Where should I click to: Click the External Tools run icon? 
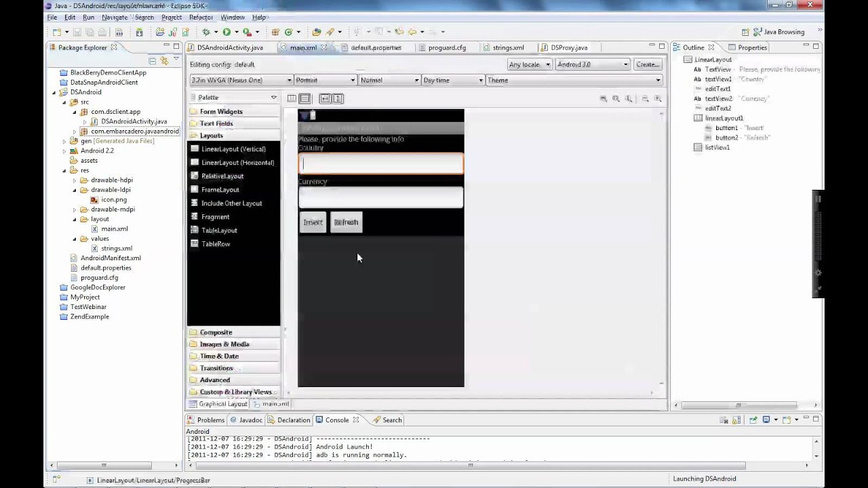click(248, 32)
